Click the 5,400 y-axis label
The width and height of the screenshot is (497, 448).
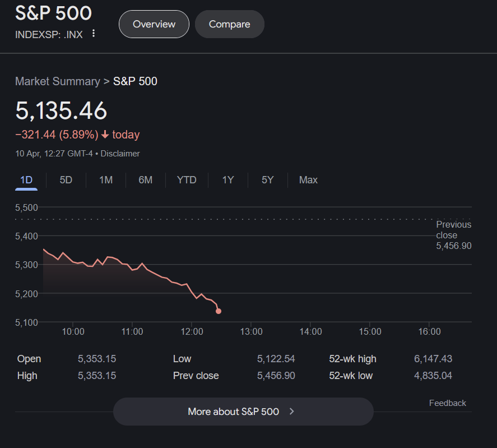pos(27,237)
